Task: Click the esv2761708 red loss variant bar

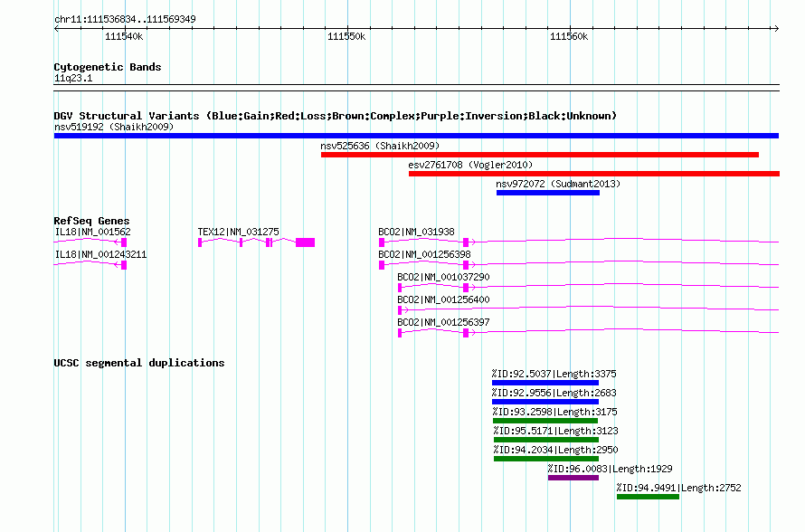Action: (594, 174)
